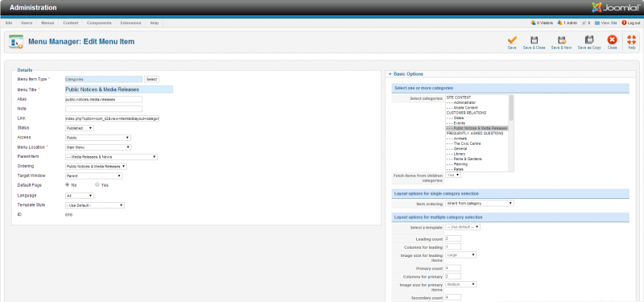
Task: Open the Ordering dropdown
Action: point(96,167)
